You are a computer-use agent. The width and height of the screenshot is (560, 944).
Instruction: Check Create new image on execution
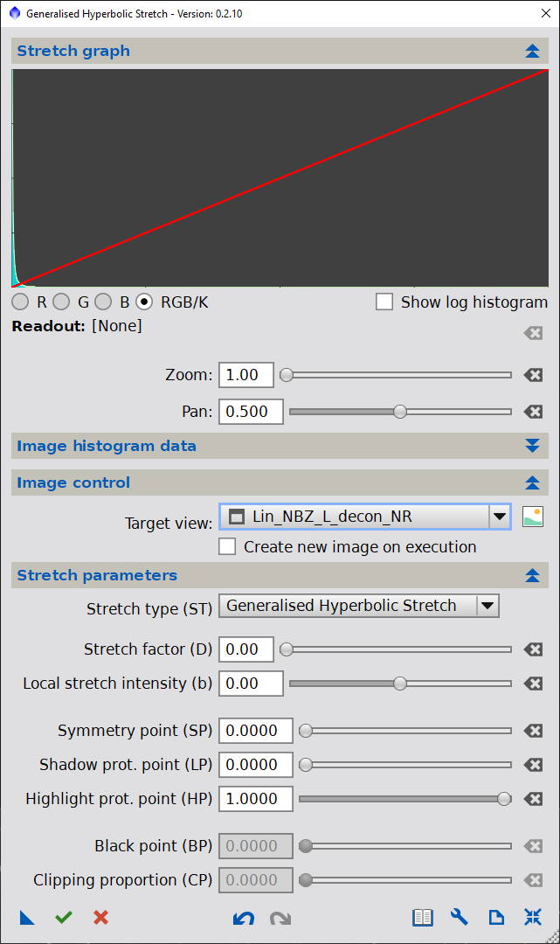227,547
